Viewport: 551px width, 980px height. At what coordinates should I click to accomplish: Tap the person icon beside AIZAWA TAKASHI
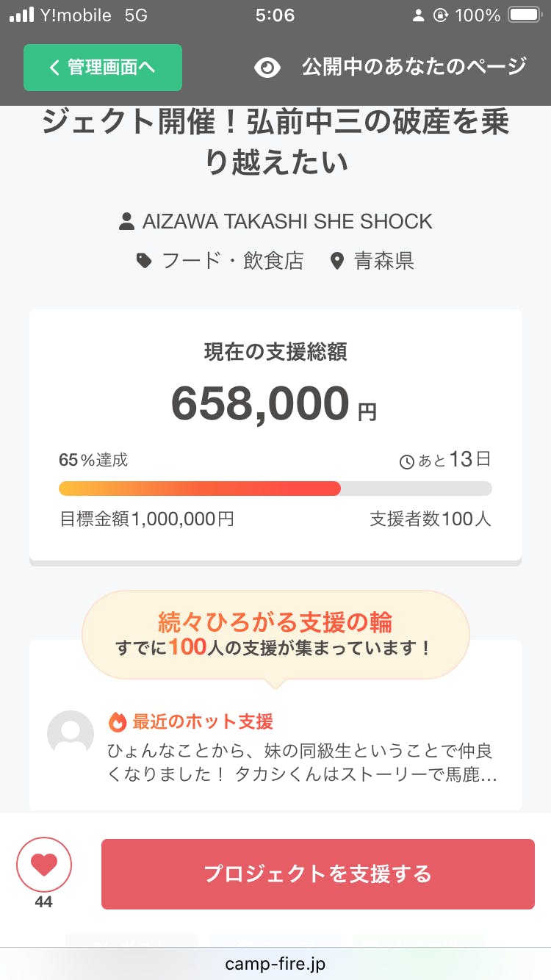[x=126, y=221]
